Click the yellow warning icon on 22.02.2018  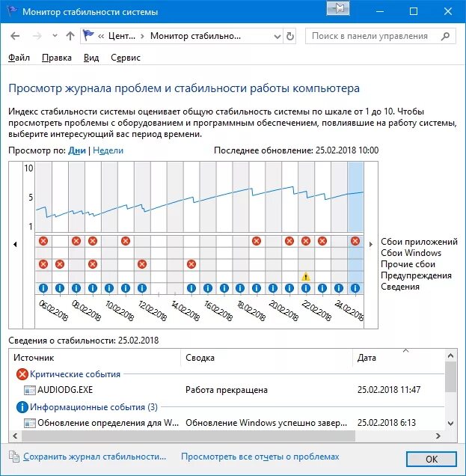click(x=305, y=277)
